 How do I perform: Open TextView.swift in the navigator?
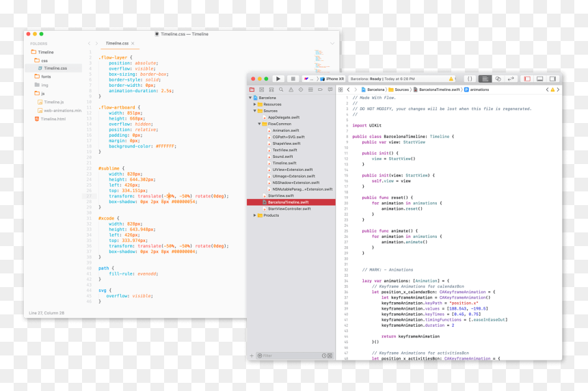pyautogui.click(x=282, y=150)
